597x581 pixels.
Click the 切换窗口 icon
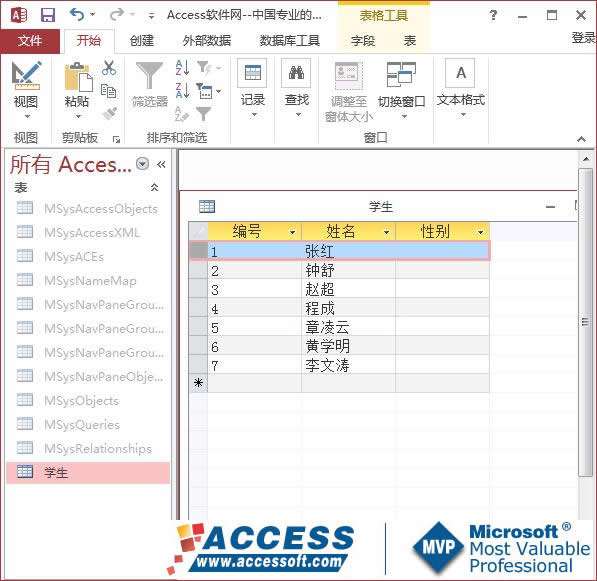click(401, 74)
